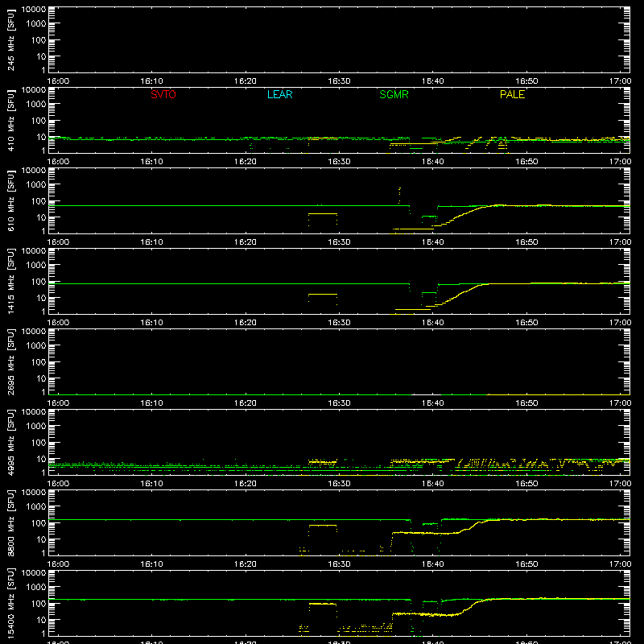Click the 16:30 label under the 8800 MHz panel
The width and height of the screenshot is (644, 644).
pos(339,564)
